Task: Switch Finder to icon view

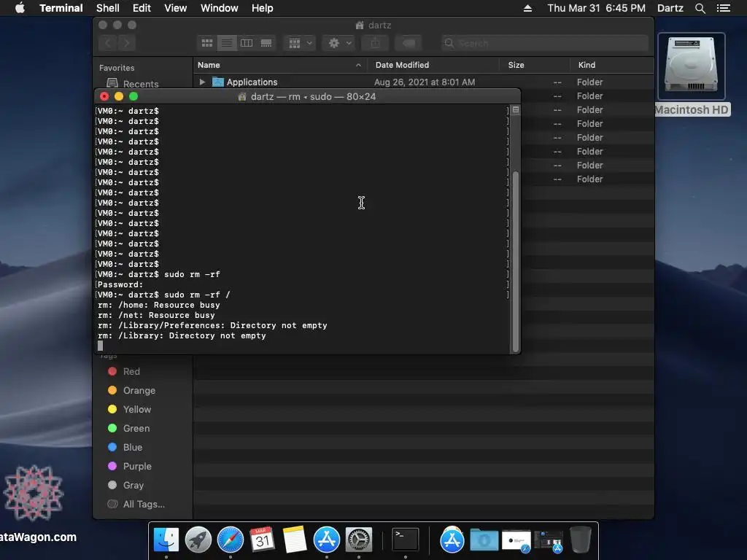Action: (206, 43)
